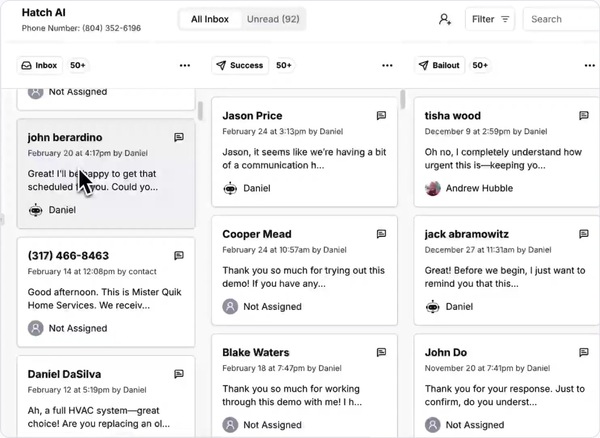The width and height of the screenshot is (600, 438).
Task: Open the Filter options
Action: click(x=490, y=19)
